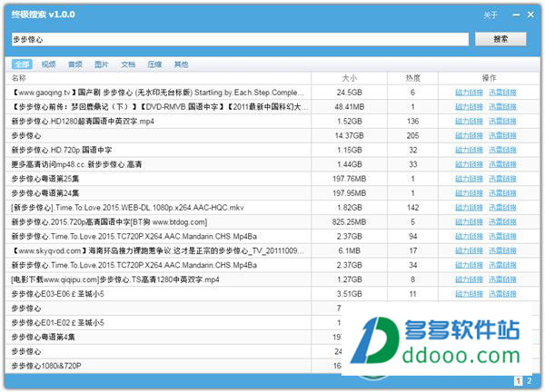Open 迅雷链接 for TC720P row with heat 94

point(502,237)
